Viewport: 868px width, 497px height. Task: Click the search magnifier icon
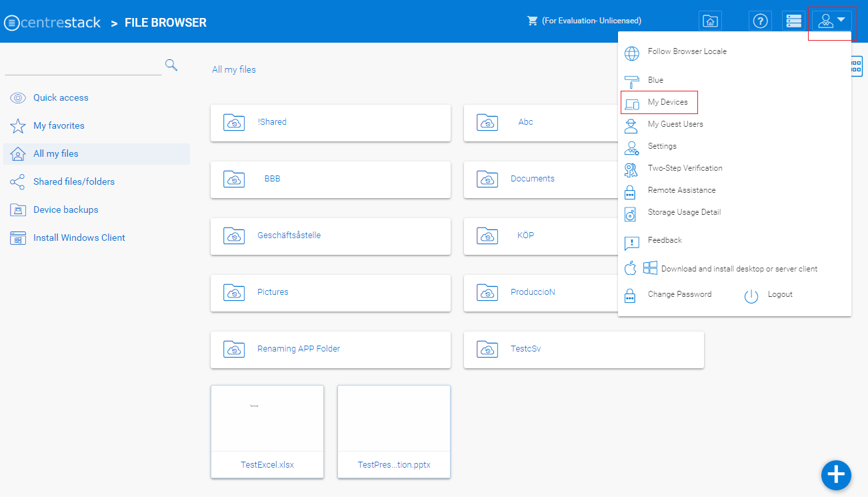171,65
